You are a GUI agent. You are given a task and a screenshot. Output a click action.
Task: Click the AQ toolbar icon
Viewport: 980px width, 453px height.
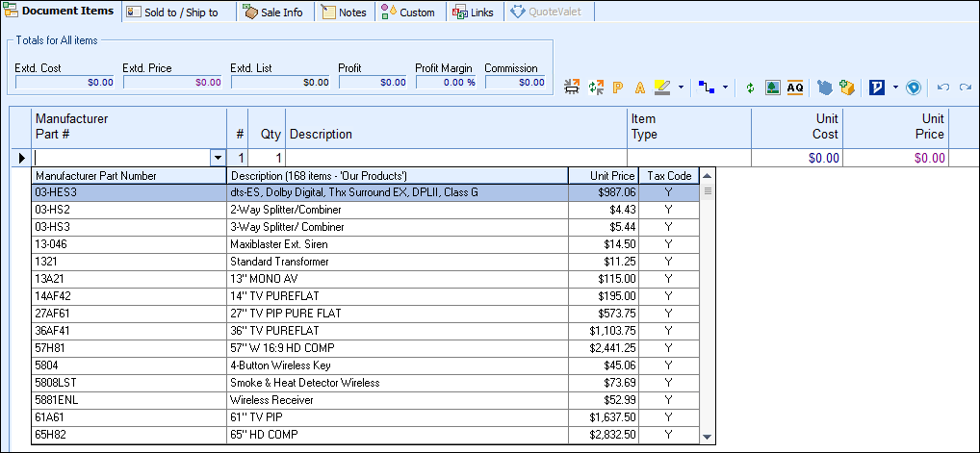(794, 88)
